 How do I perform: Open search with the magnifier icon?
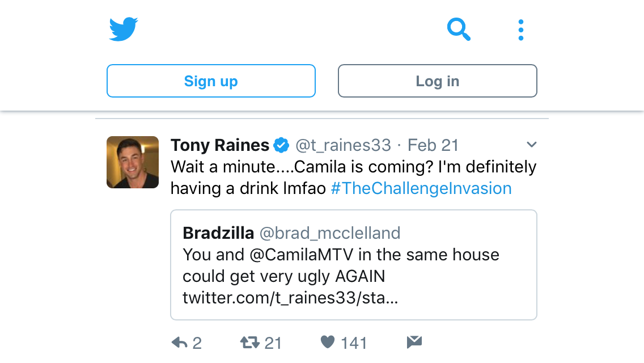point(459,29)
